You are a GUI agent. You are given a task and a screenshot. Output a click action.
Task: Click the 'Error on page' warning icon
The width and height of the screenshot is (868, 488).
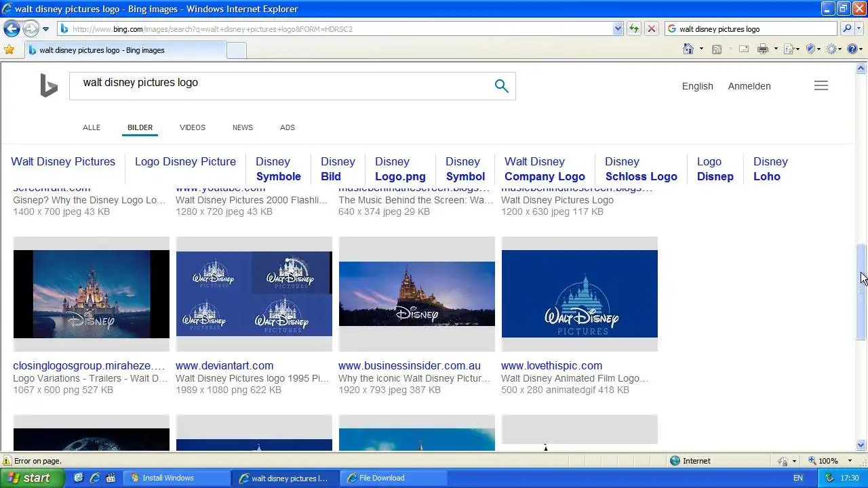point(7,461)
